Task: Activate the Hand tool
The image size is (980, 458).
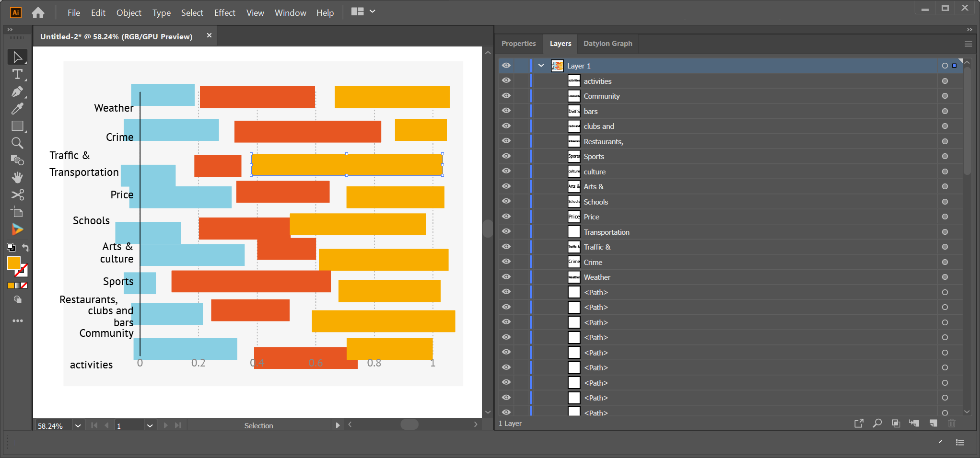Action: pyautogui.click(x=18, y=178)
